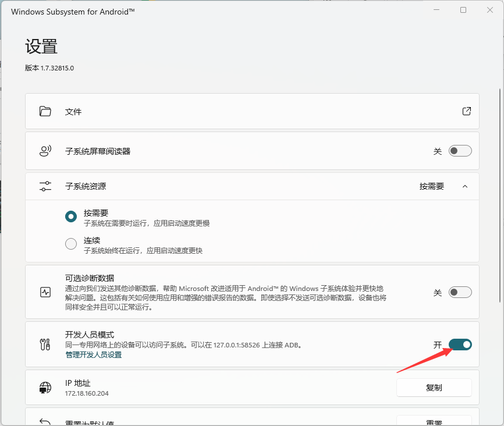Maximize the Windows Subsystem for Android window
This screenshot has height=426, width=504.
point(463,10)
